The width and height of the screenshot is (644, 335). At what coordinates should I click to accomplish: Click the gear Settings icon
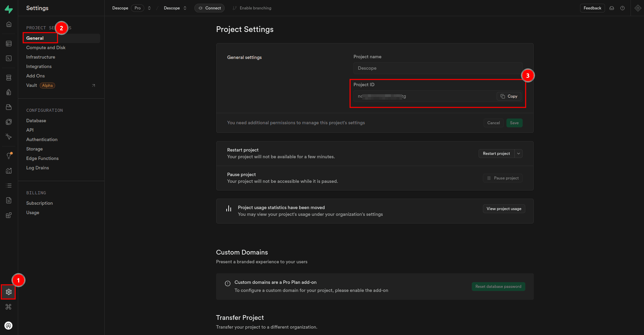coord(9,292)
